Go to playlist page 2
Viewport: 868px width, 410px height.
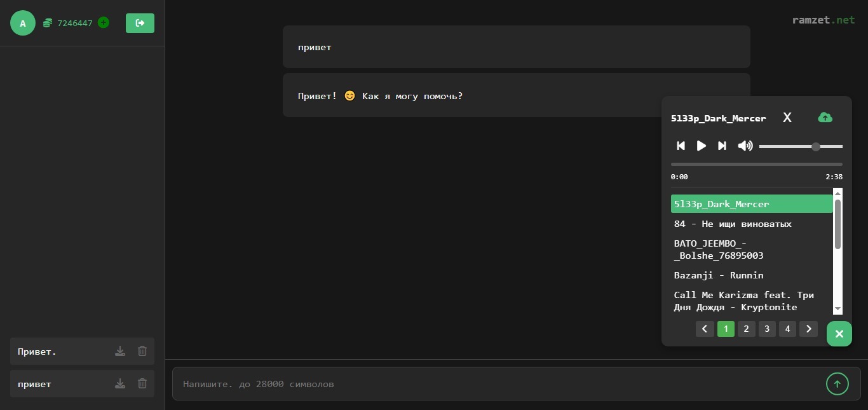tap(746, 329)
